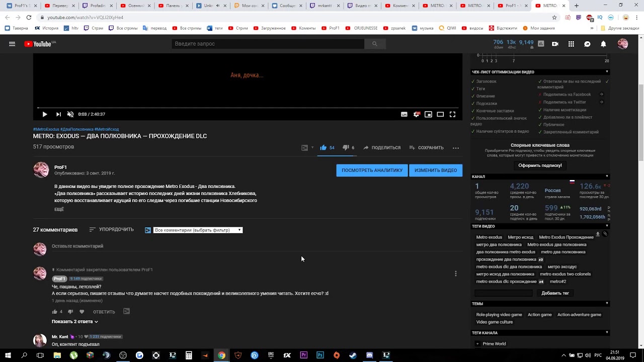Expand the Prime World channel tag
This screenshot has height=362, width=644.
pyautogui.click(x=477, y=344)
